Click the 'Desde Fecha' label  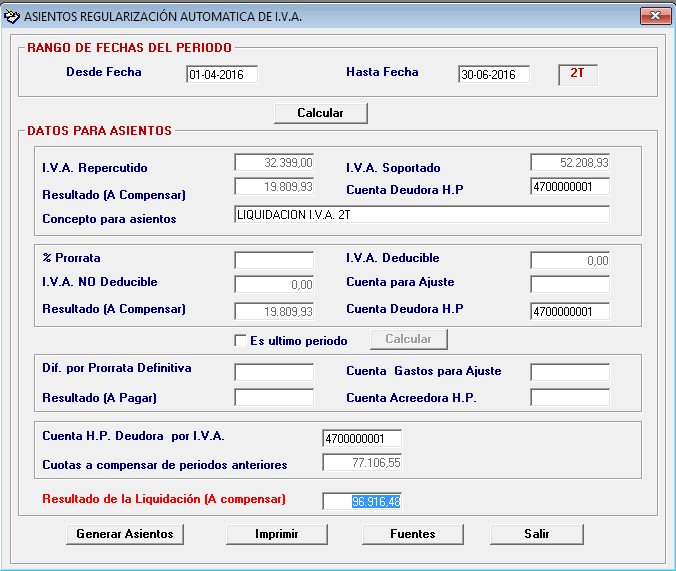tap(104, 72)
